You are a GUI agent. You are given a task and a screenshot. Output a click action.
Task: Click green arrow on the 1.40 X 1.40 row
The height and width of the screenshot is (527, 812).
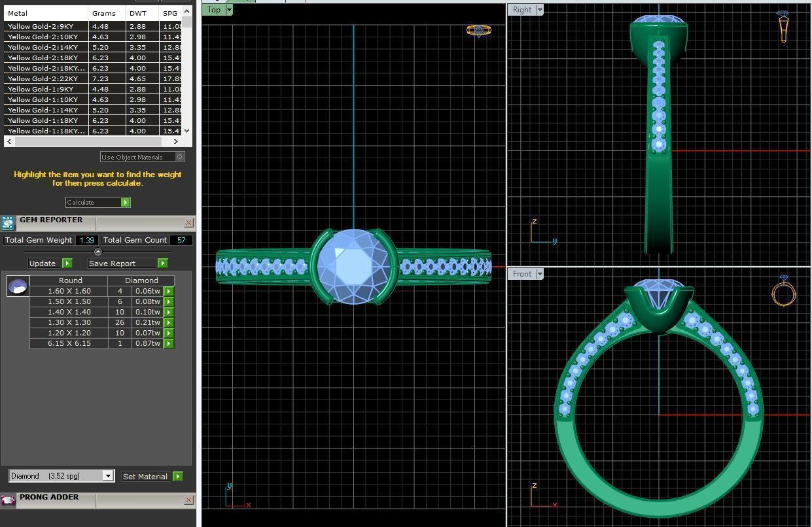[x=169, y=313]
